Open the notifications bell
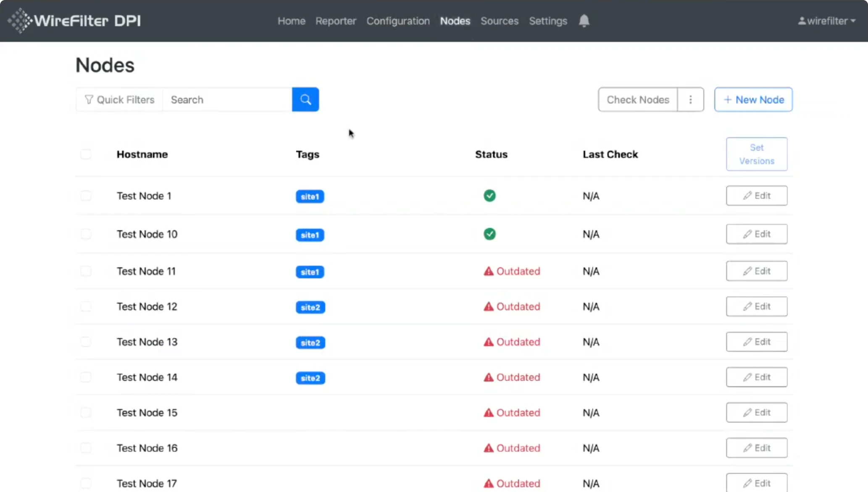This screenshot has width=868, height=492. pos(584,21)
